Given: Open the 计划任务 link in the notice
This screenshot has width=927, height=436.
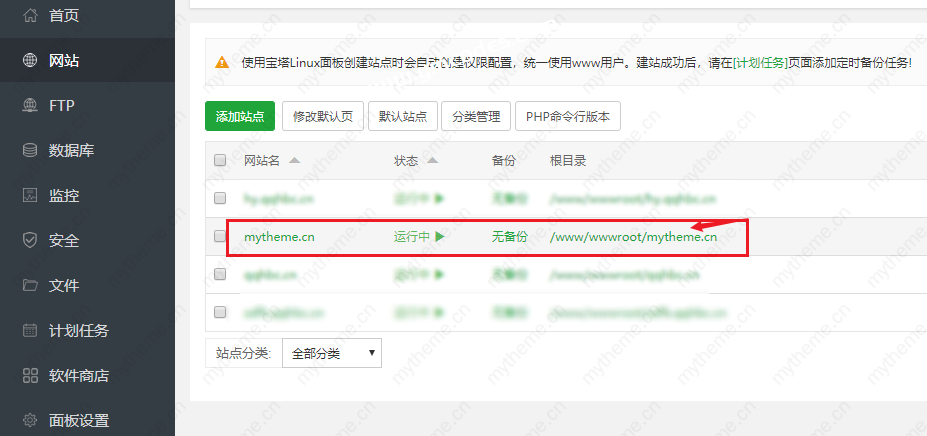Looking at the screenshot, I should [x=759, y=62].
